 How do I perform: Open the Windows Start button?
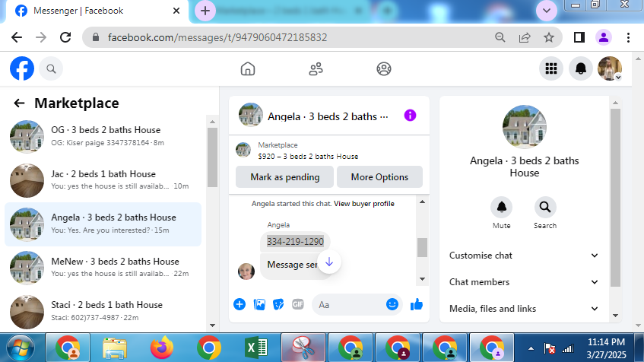pyautogui.click(x=21, y=348)
